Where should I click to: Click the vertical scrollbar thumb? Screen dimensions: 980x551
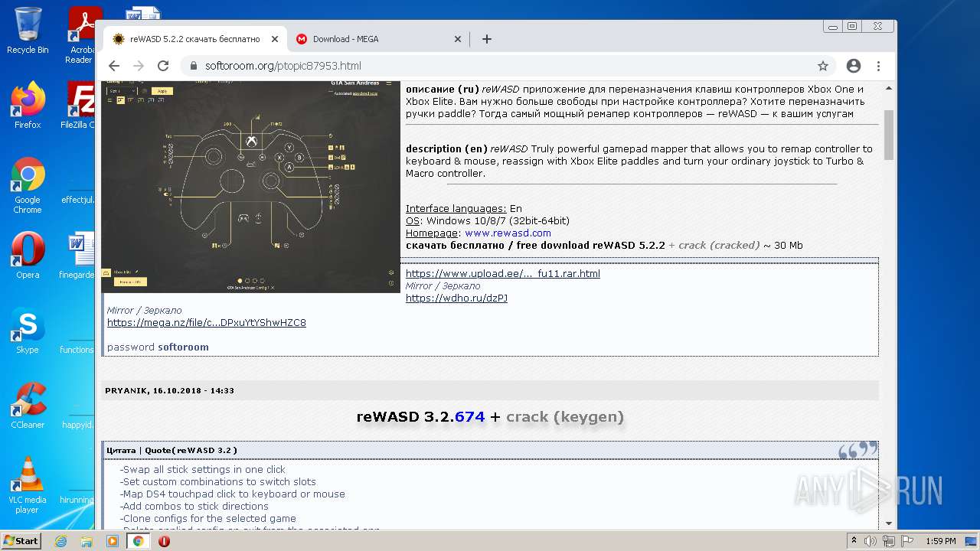[889, 135]
